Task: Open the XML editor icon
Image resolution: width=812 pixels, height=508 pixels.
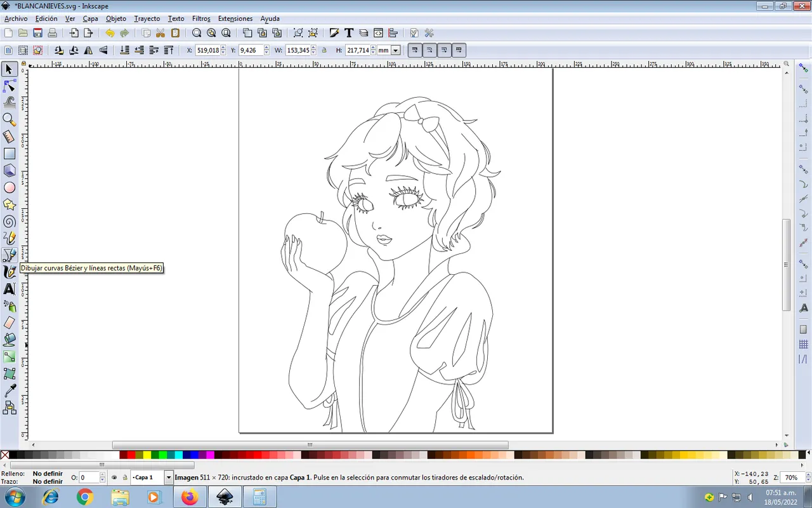Action: 379,33
